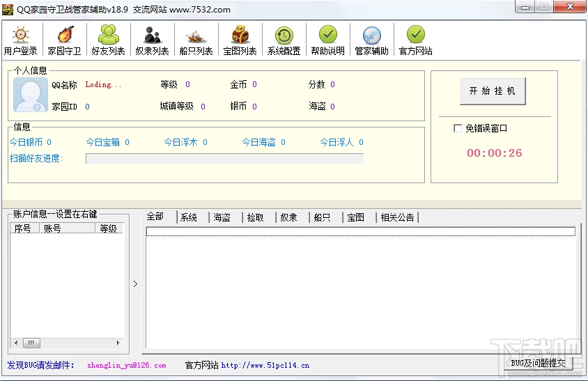Click email shenglin_yu@126.com

(x=127, y=365)
